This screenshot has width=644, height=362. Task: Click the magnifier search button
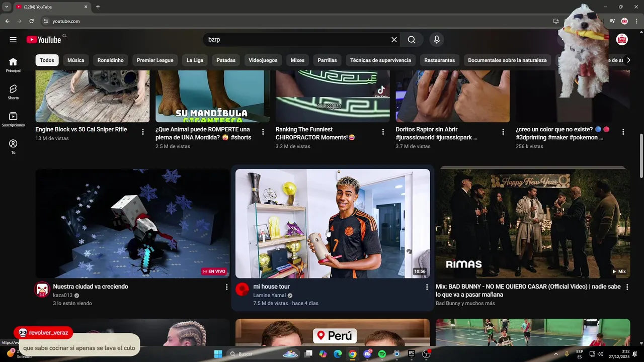point(412,40)
